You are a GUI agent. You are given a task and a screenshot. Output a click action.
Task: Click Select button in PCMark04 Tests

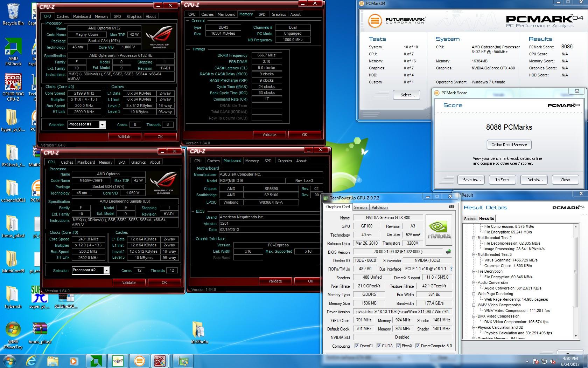(x=407, y=95)
